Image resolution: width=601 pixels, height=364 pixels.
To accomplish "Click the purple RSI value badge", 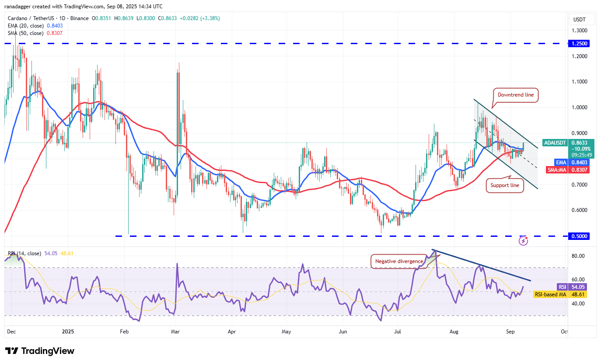I will pos(564,287).
